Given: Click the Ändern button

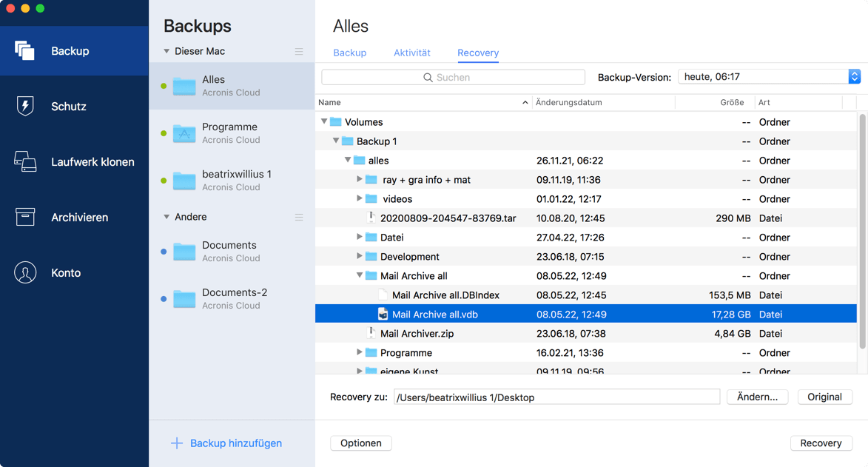Looking at the screenshot, I should coord(757,397).
